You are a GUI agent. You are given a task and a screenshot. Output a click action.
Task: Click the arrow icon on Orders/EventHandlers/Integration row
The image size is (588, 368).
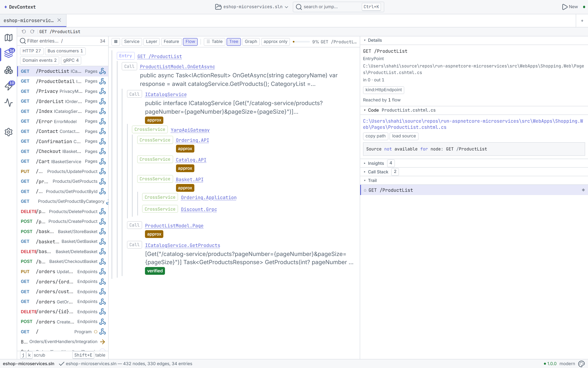[102, 342]
